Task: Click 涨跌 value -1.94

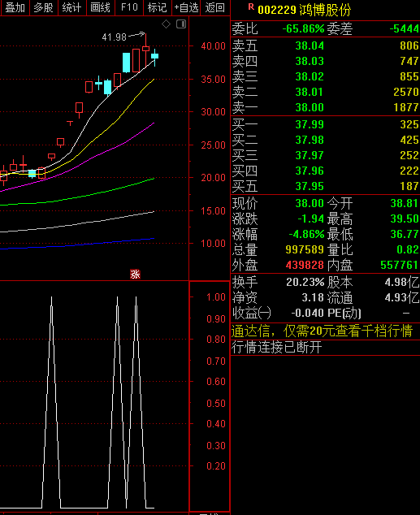Action: click(310, 219)
